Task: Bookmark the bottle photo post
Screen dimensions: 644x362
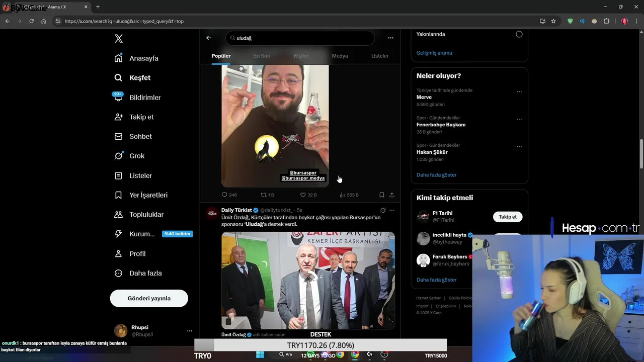Action: 382,195
